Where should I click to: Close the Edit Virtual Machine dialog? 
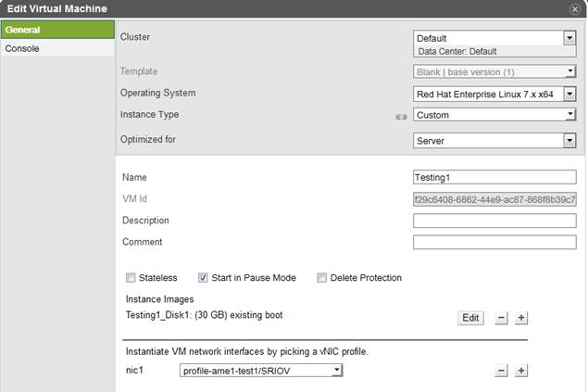pos(575,8)
